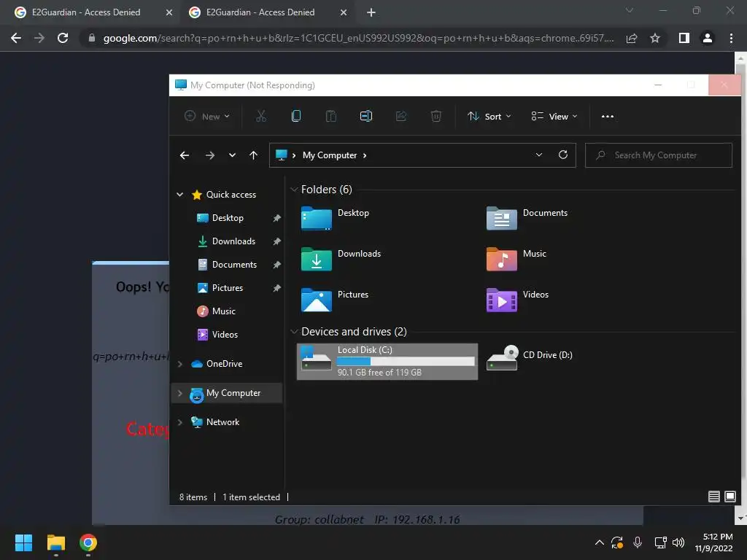Select the CD Drive (D:) item
This screenshot has width=747, height=560.
(x=530, y=357)
